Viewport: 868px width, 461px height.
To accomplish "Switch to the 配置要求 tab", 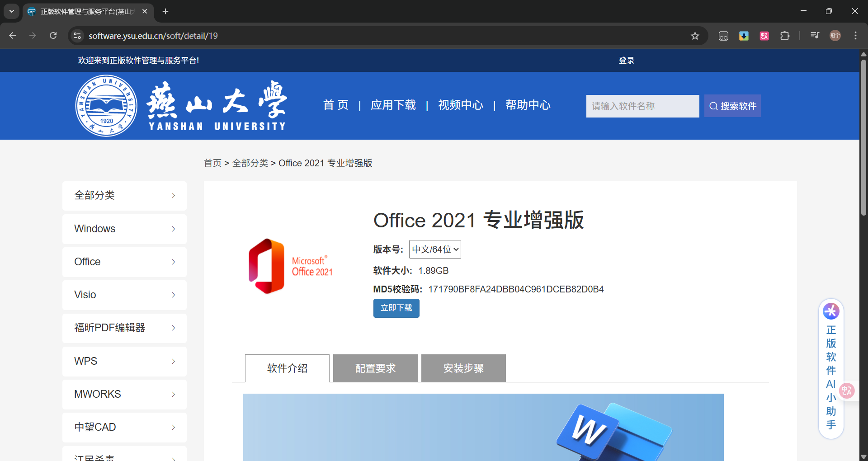I will tap(375, 368).
